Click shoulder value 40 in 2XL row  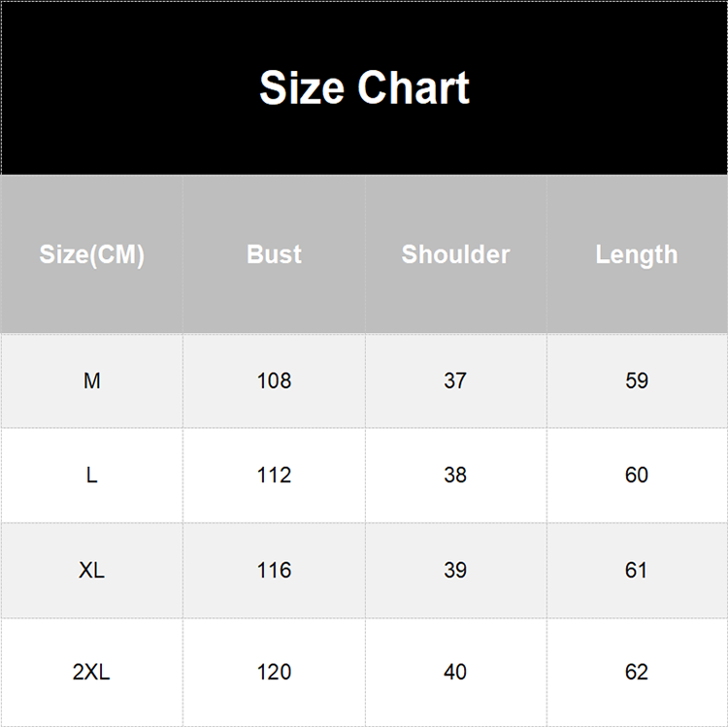pos(455,672)
